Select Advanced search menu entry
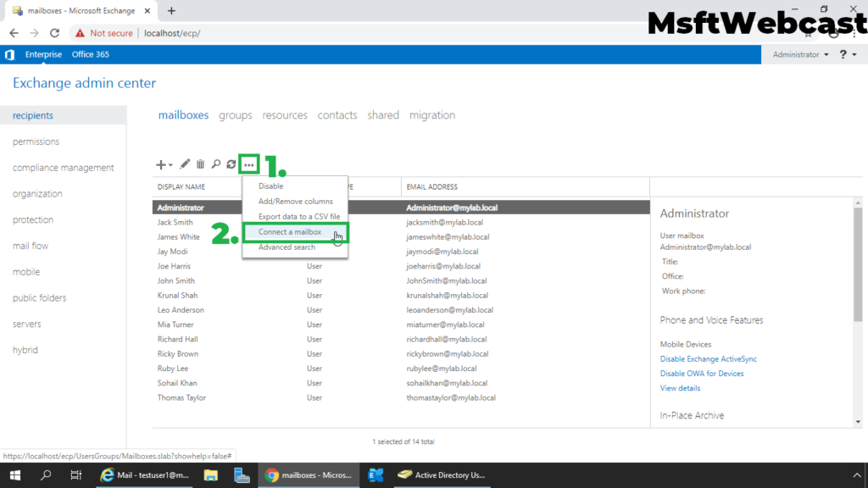The width and height of the screenshot is (868, 488). tap(287, 247)
